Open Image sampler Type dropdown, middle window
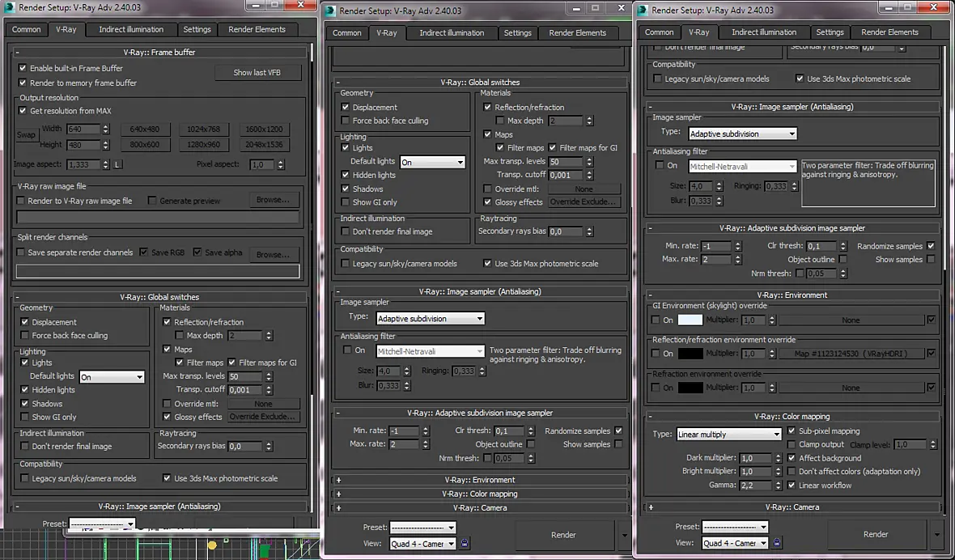This screenshot has height=560, width=955. pyautogui.click(x=430, y=318)
